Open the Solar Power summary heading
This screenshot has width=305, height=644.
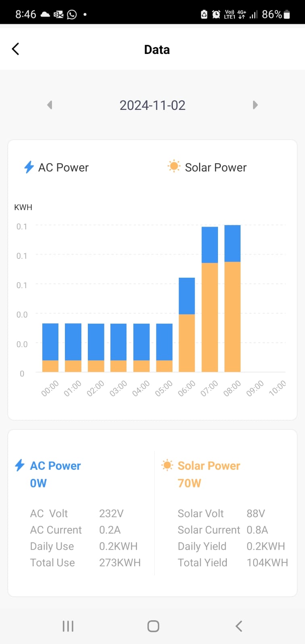coord(209,466)
